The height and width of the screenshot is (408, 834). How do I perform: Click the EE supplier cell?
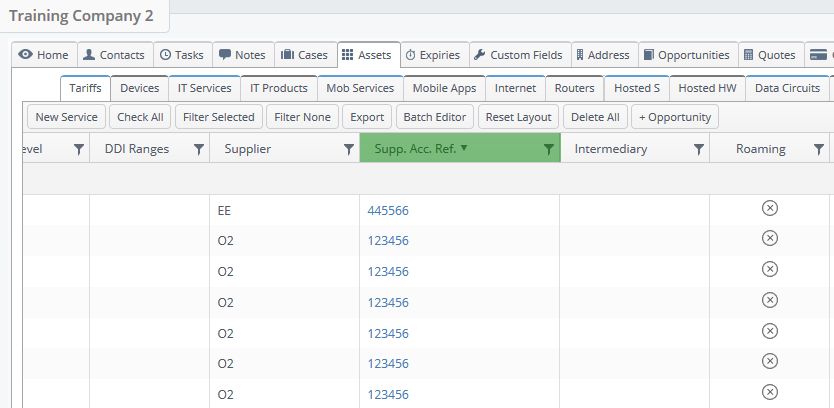click(285, 211)
